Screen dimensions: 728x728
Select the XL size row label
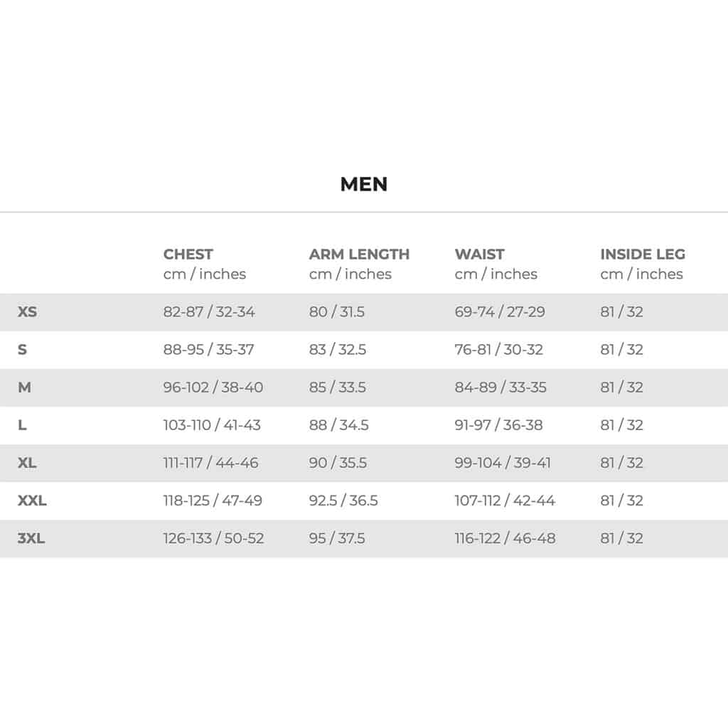[27, 462]
